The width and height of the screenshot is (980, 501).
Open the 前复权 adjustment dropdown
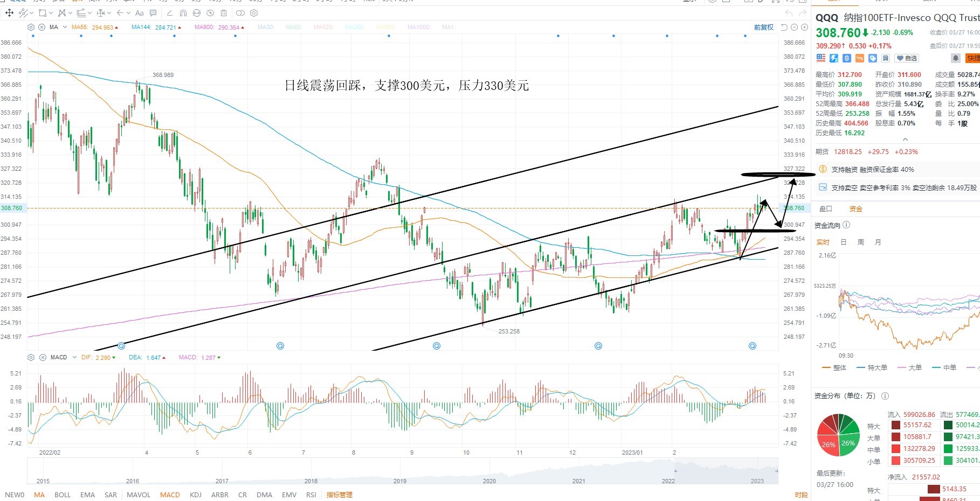point(764,27)
